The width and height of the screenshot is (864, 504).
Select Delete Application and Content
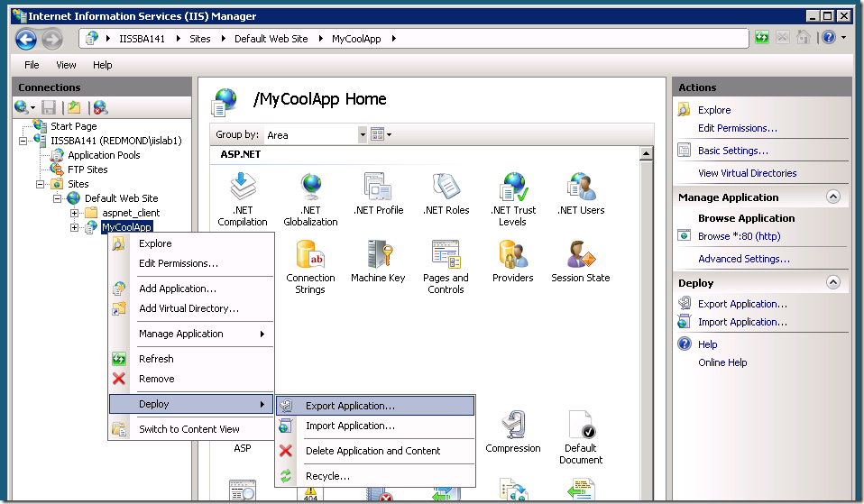(x=375, y=451)
